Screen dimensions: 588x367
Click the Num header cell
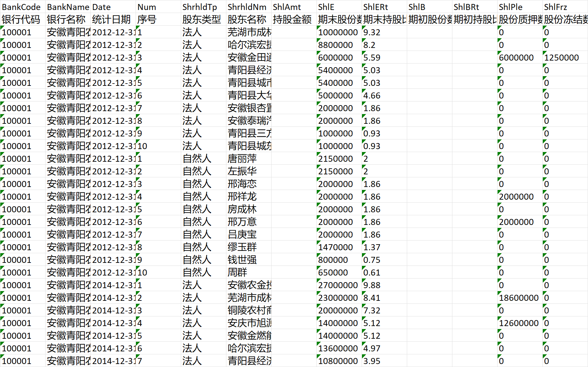[x=158, y=7]
